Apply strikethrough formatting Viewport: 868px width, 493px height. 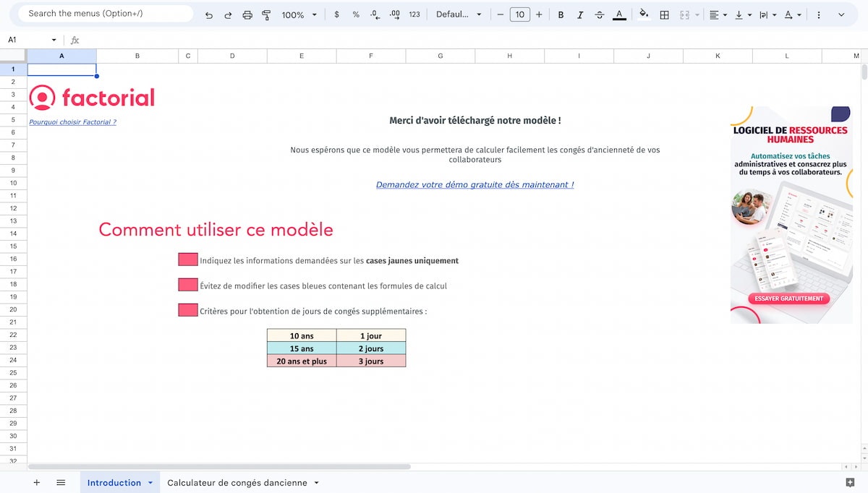pyautogui.click(x=599, y=14)
